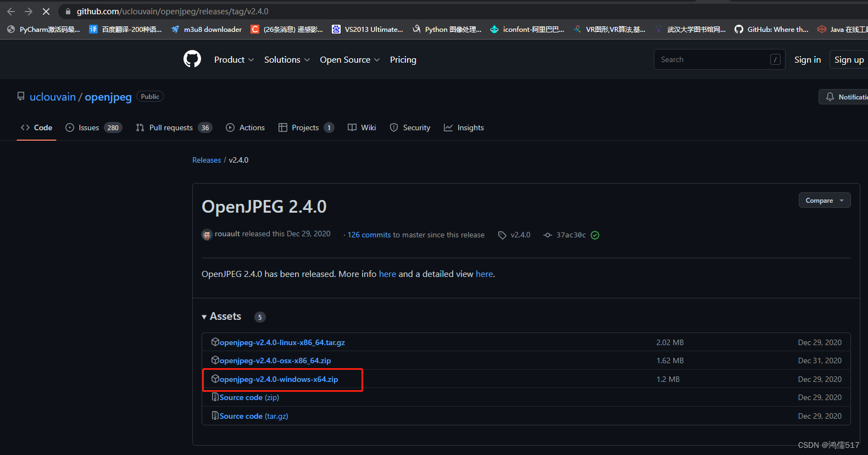This screenshot has width=868, height=455.
Task: Click the browser back arrow
Action: 11,12
